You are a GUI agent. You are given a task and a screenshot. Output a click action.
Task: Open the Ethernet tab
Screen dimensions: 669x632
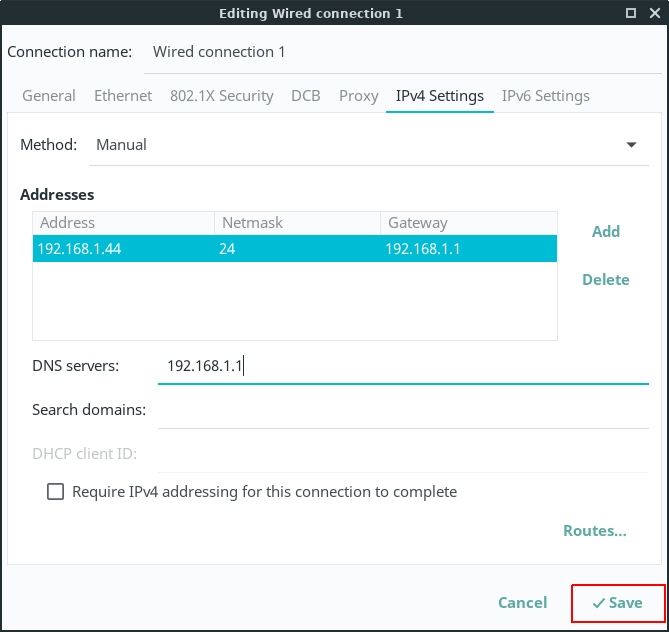[123, 96]
